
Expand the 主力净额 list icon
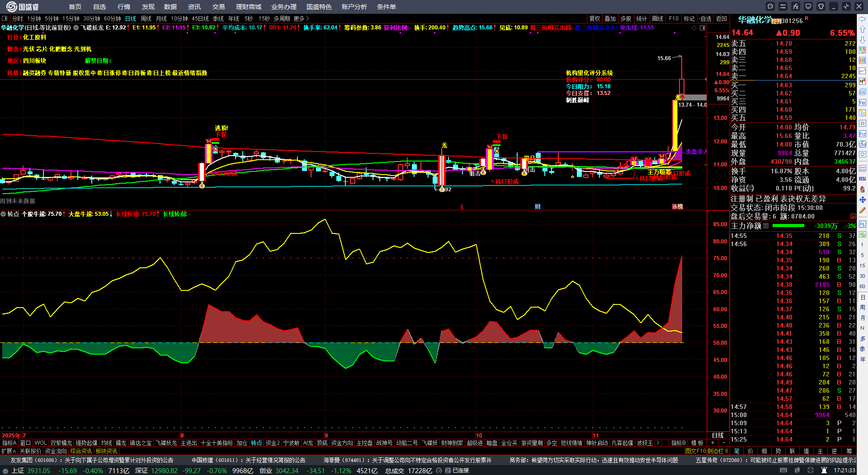pos(766,226)
